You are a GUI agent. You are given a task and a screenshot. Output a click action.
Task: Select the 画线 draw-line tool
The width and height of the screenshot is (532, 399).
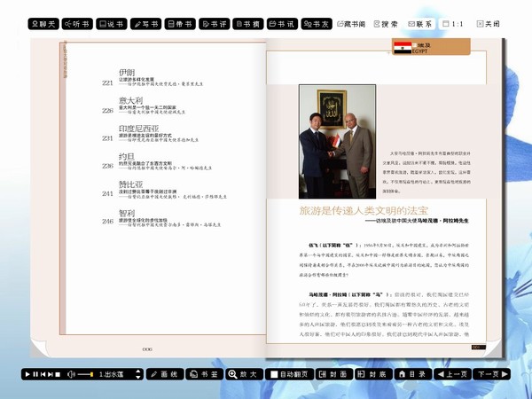[x=165, y=374]
